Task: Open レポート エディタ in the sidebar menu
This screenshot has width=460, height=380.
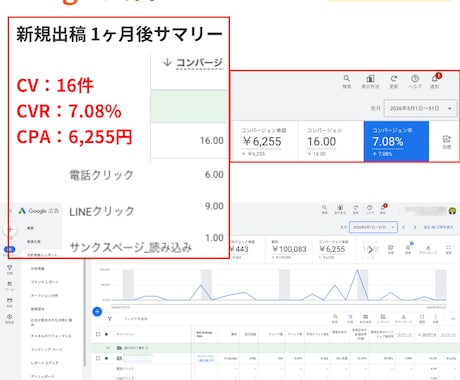Action: [x=44, y=363]
